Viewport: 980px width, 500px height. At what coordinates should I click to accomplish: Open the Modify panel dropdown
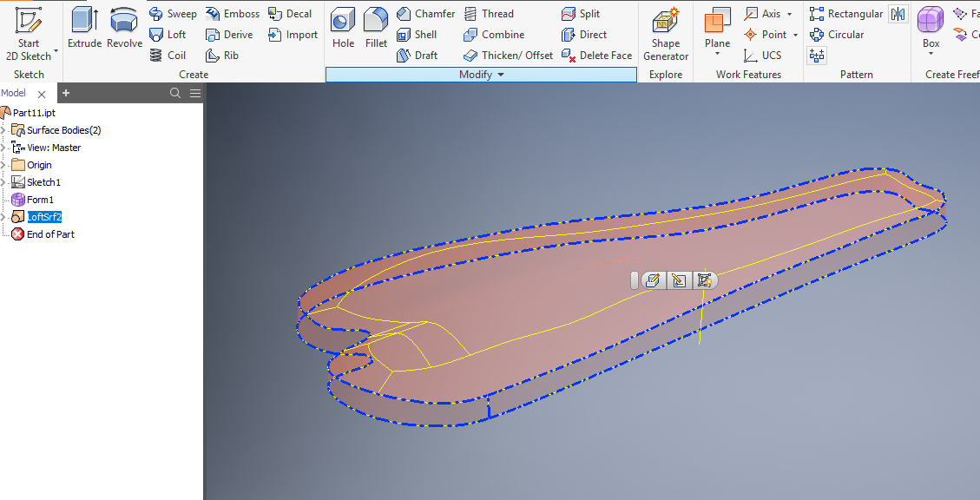(501, 75)
